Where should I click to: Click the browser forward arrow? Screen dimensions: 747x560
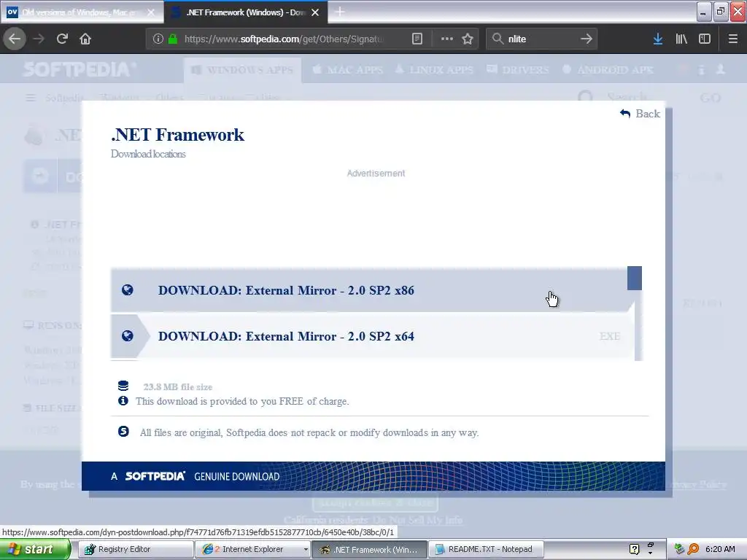point(39,39)
